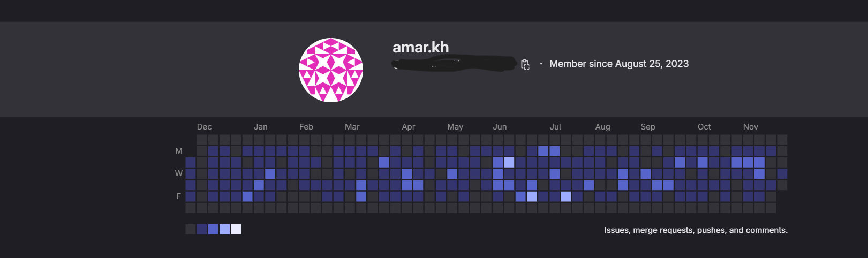Click the F weekday label for Friday
The height and width of the screenshot is (258, 868).
point(179,196)
